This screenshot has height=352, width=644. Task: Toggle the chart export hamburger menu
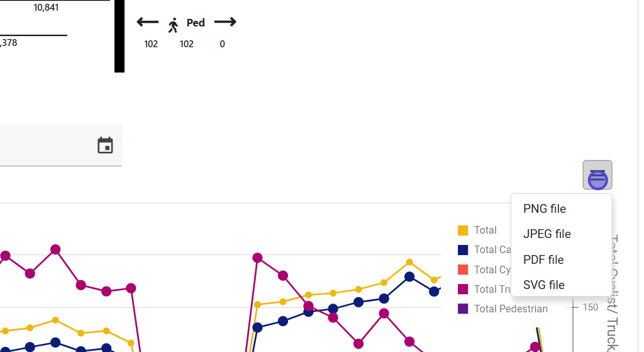tap(597, 175)
